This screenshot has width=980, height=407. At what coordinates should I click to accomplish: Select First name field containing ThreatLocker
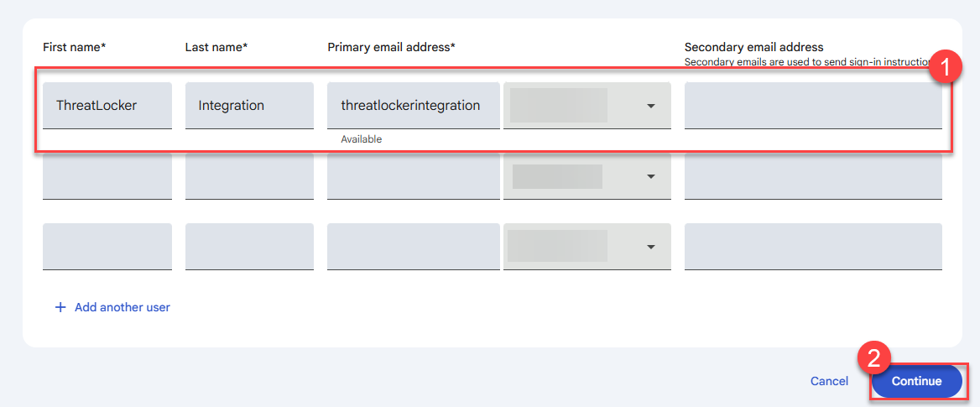click(x=107, y=106)
